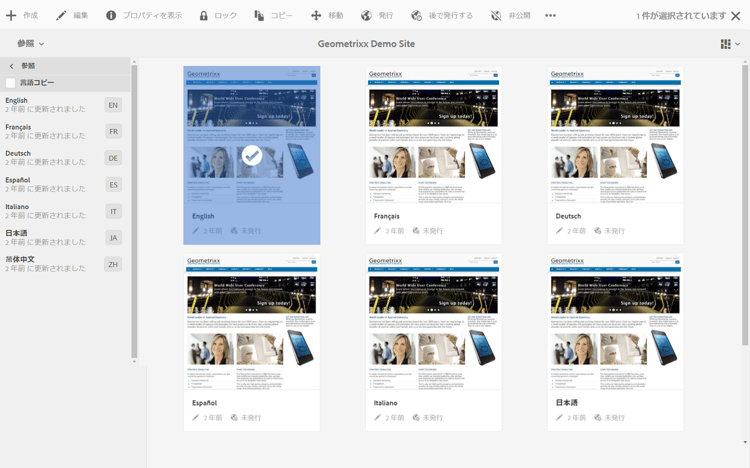Click the コピー button label

pyautogui.click(x=282, y=15)
